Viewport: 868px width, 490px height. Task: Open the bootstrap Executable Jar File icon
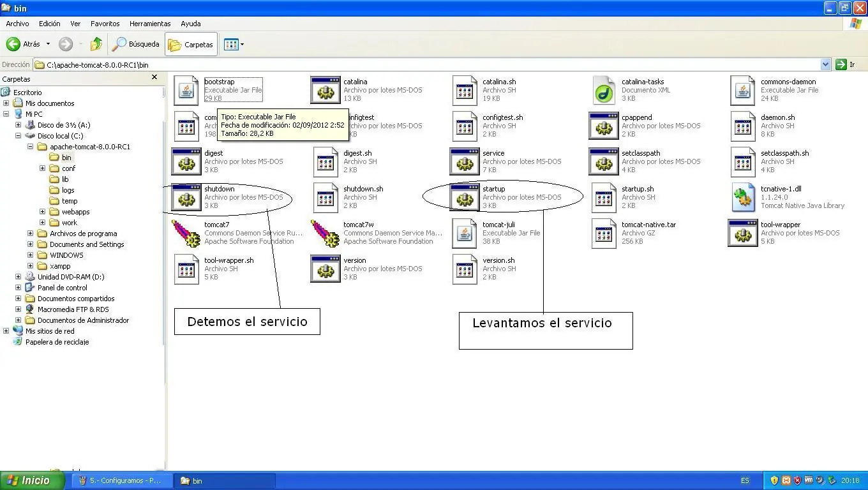(x=186, y=91)
